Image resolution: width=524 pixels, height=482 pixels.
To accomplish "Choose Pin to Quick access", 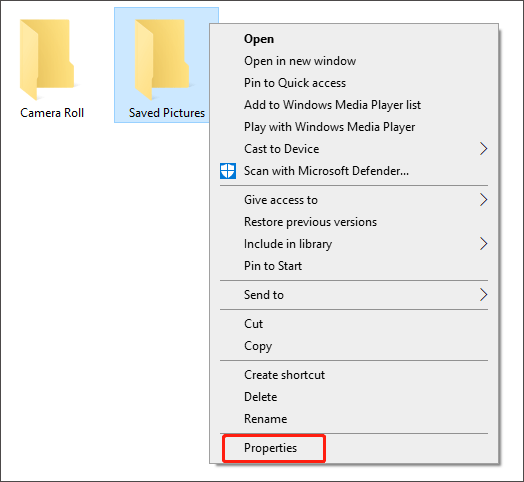I will coord(295,83).
